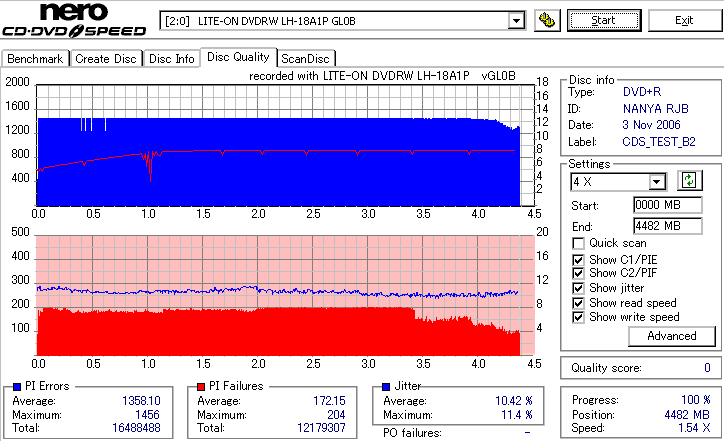Click Speed value 1.54 X
Screen dimensions: 724x441
coord(694,428)
